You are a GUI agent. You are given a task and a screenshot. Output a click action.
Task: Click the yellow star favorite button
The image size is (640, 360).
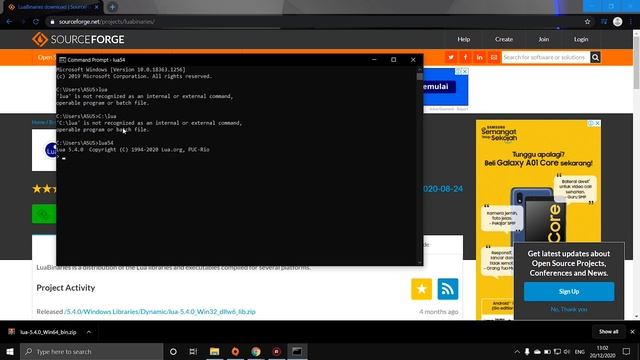(x=422, y=289)
